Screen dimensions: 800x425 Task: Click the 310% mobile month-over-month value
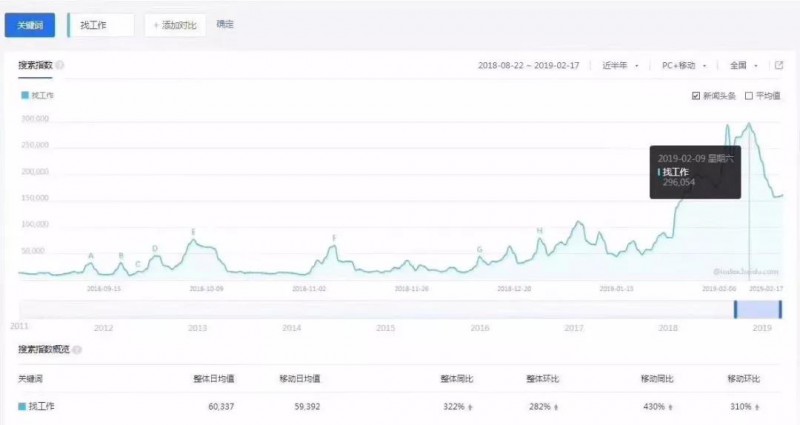pos(740,407)
